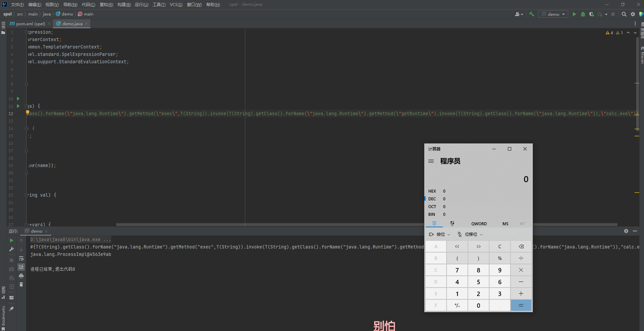Go to previous highlighted error arrow
This screenshot has height=331, width=644.
click(628, 33)
